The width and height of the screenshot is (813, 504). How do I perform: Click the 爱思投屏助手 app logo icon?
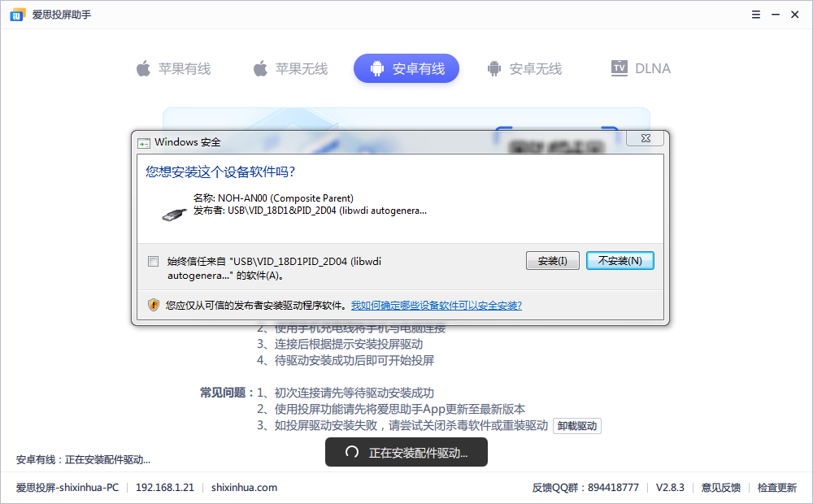[x=17, y=15]
